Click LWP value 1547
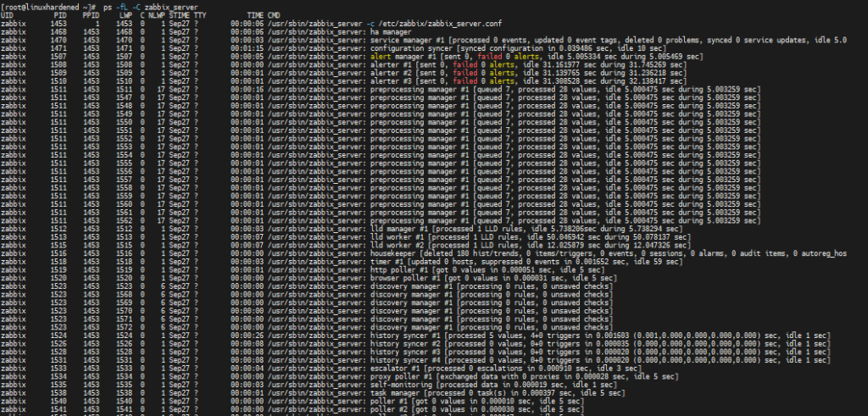The image size is (868, 416). (x=124, y=98)
